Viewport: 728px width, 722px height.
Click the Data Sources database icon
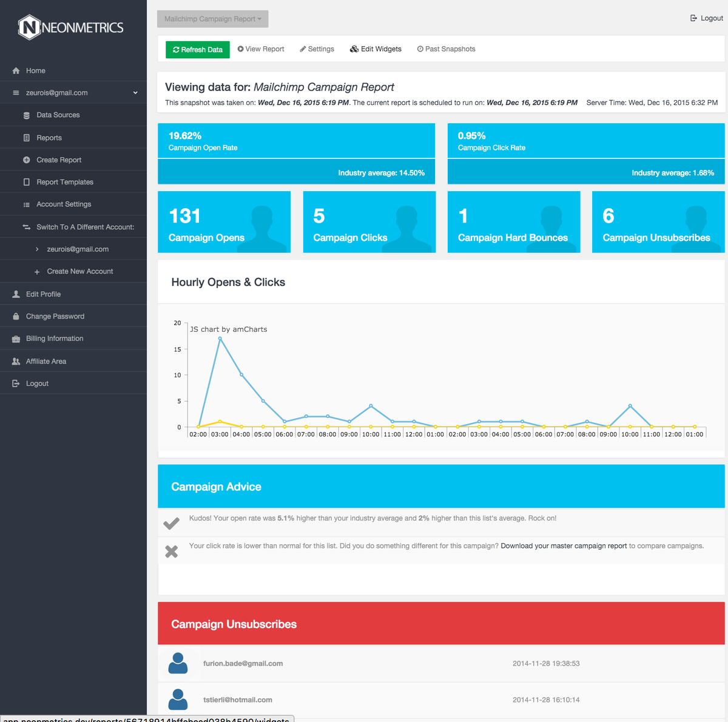(x=26, y=115)
